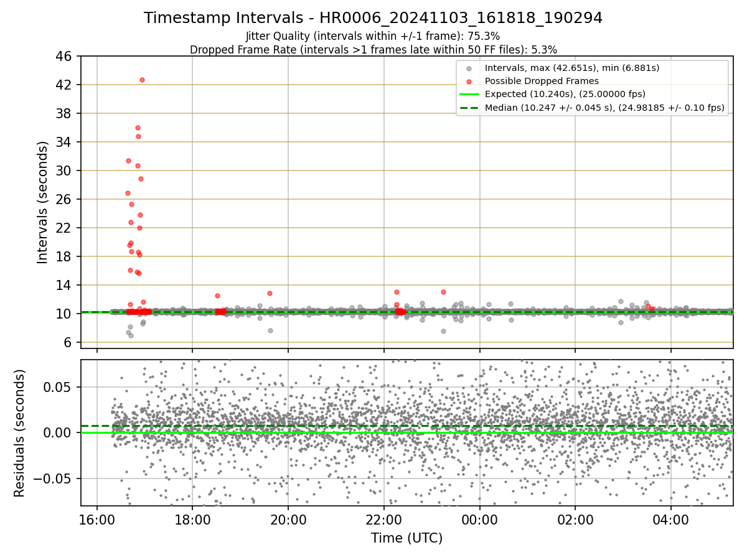Click legend entry beginning 'Median (10.247'
The image size is (747, 560).
(604, 108)
